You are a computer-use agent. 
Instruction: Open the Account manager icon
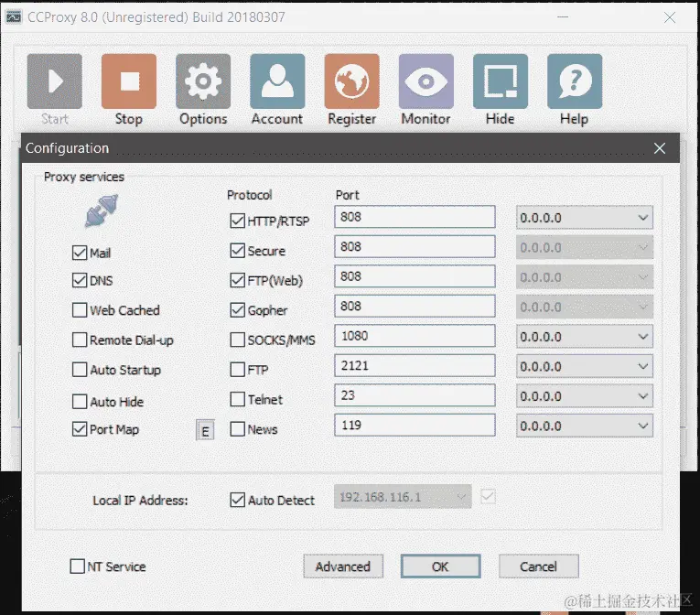pyautogui.click(x=277, y=81)
